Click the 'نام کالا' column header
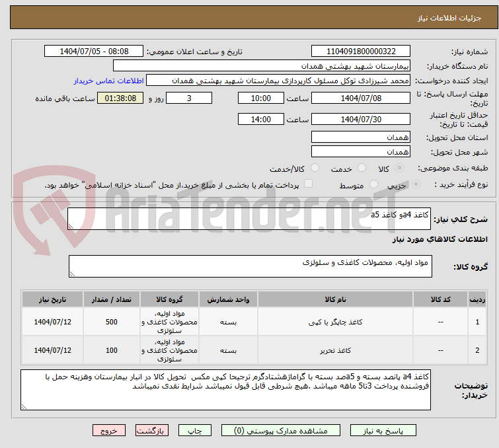Image resolution: width=499 pixels, height=448 pixels. coord(336,299)
